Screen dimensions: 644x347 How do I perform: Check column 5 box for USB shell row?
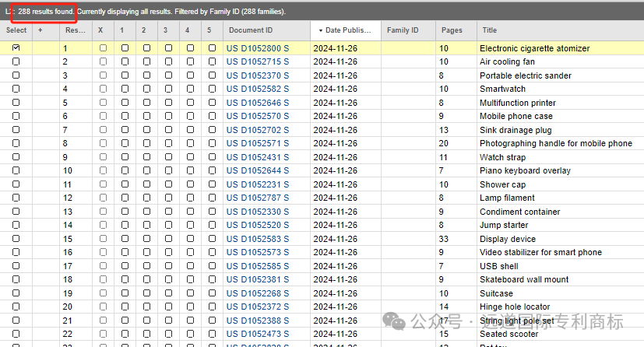(212, 266)
